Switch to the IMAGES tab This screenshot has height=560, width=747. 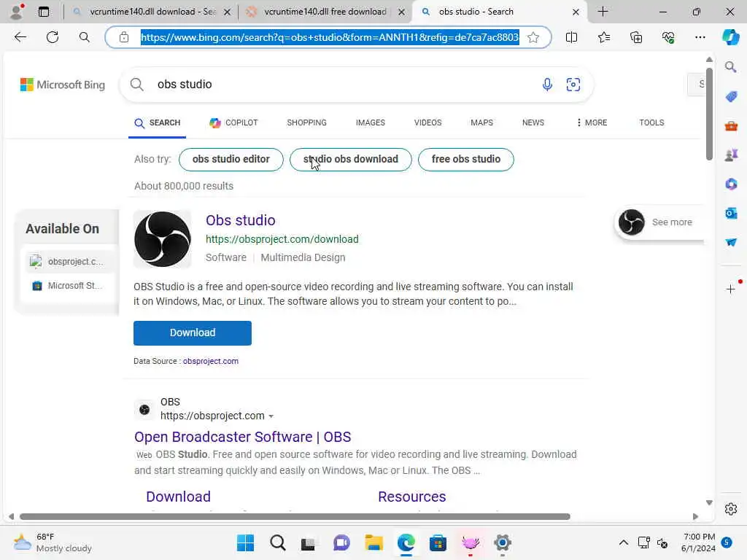[370, 122]
